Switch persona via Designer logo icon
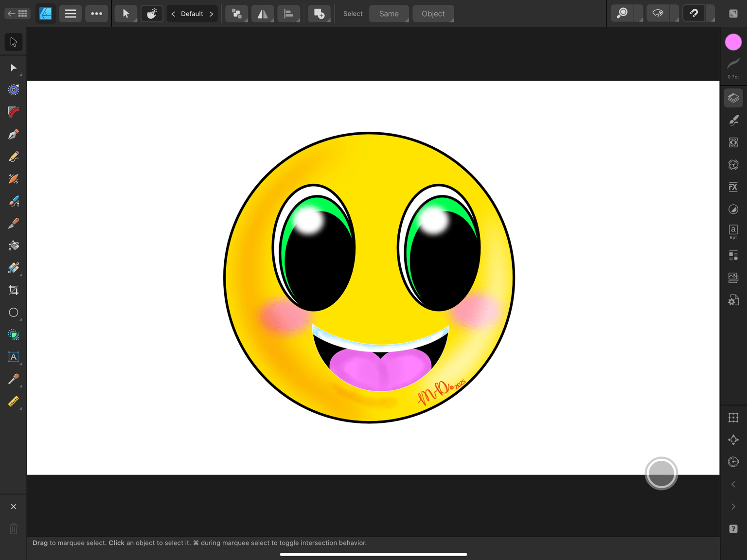 point(46,14)
